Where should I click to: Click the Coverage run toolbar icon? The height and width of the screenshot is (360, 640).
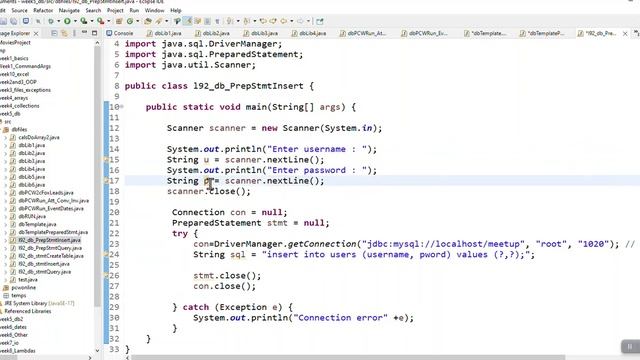(x=84, y=21)
